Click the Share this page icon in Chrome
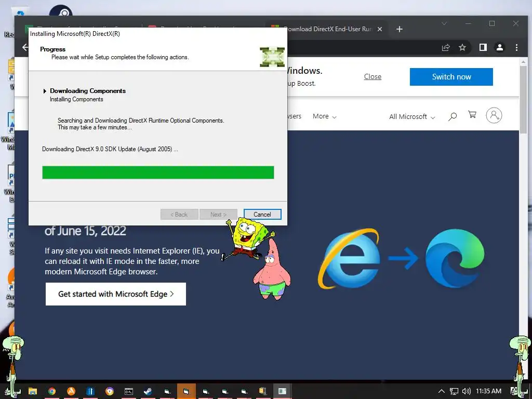The height and width of the screenshot is (399, 532). click(x=446, y=47)
